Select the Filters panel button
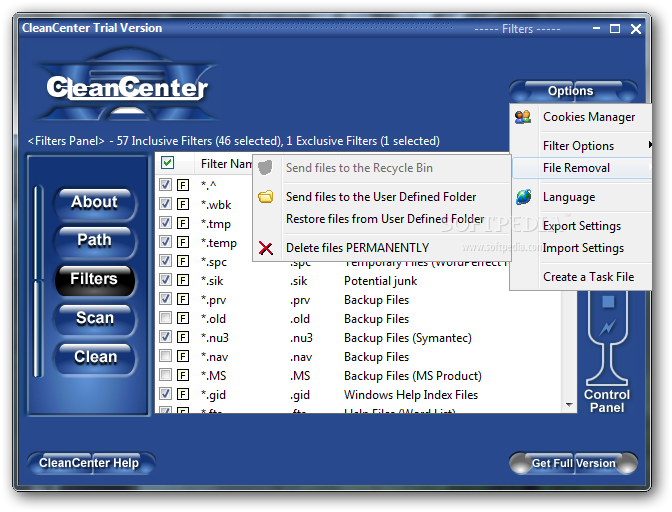Screen dimensions: 672x512 tap(95, 279)
